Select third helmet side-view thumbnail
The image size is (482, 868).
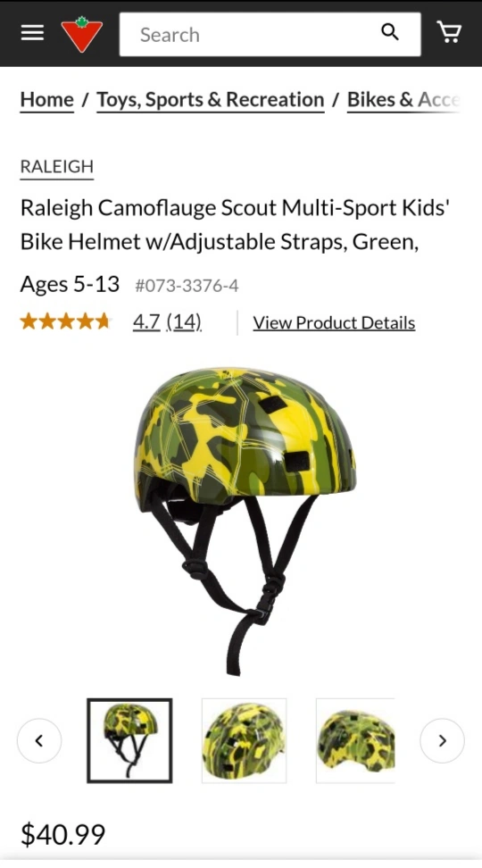355,740
